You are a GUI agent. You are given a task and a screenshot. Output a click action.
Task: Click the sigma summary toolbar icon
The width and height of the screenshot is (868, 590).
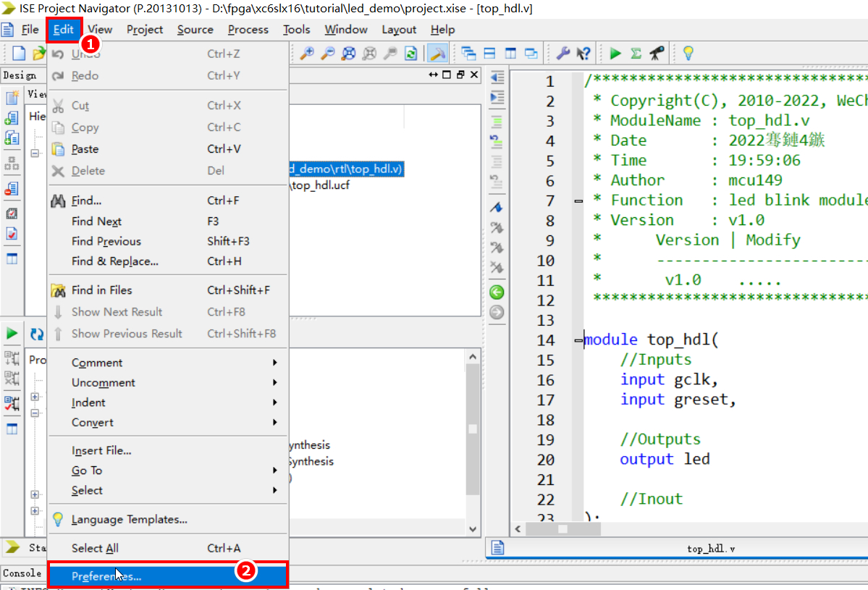click(x=636, y=53)
